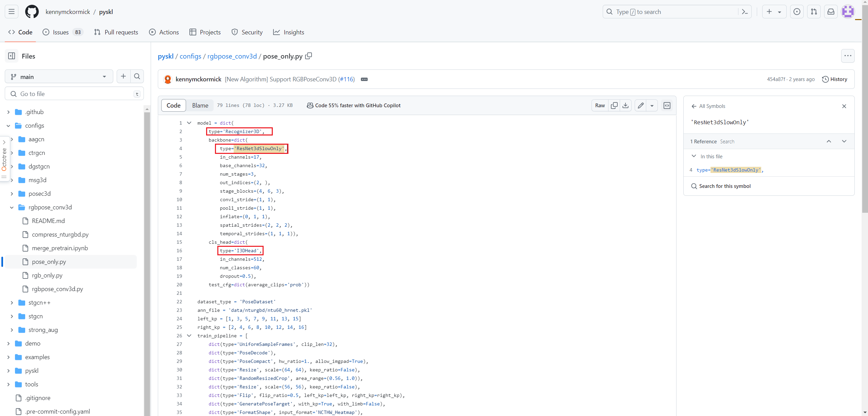Open the command palette icon
This screenshot has height=416, width=868.
coord(745,12)
